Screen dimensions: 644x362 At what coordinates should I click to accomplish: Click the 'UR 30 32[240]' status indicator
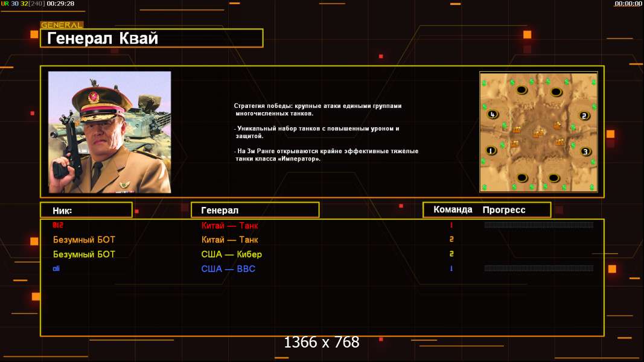[23, 3]
